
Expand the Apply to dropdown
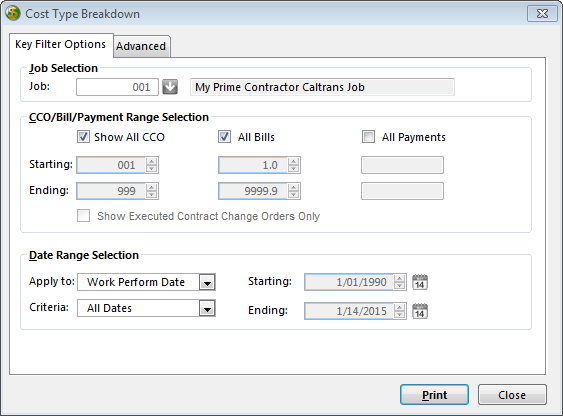coord(207,282)
